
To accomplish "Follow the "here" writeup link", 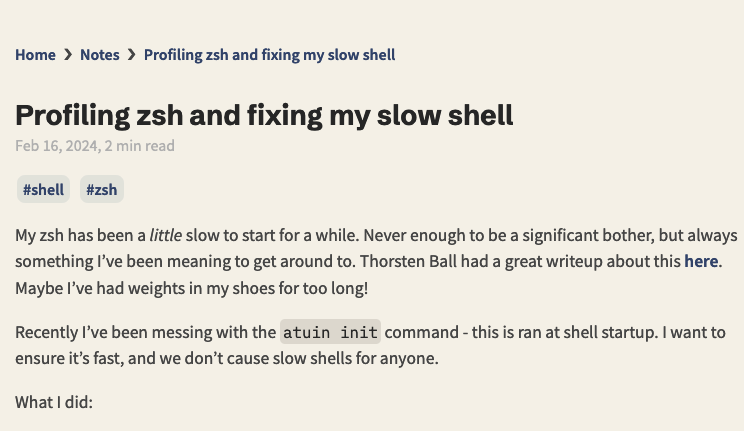I will [x=700, y=262].
